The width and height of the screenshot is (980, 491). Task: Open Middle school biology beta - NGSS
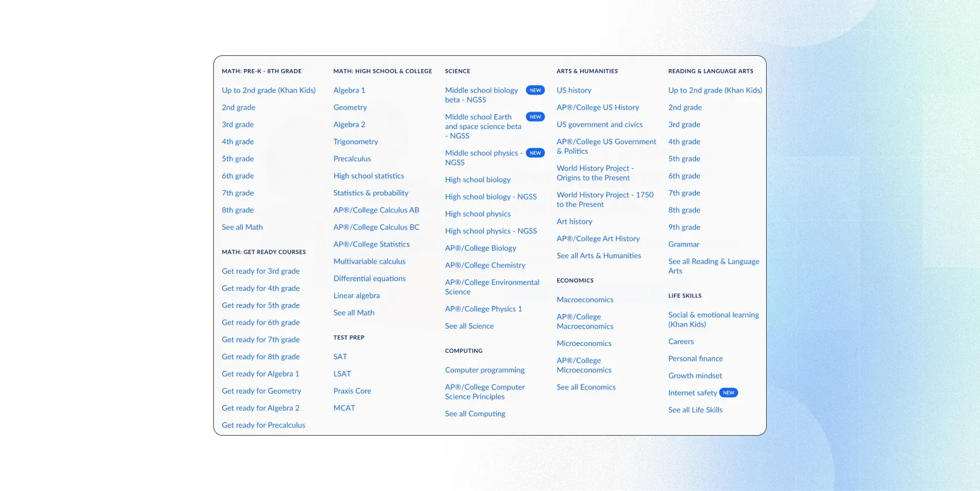(x=482, y=95)
